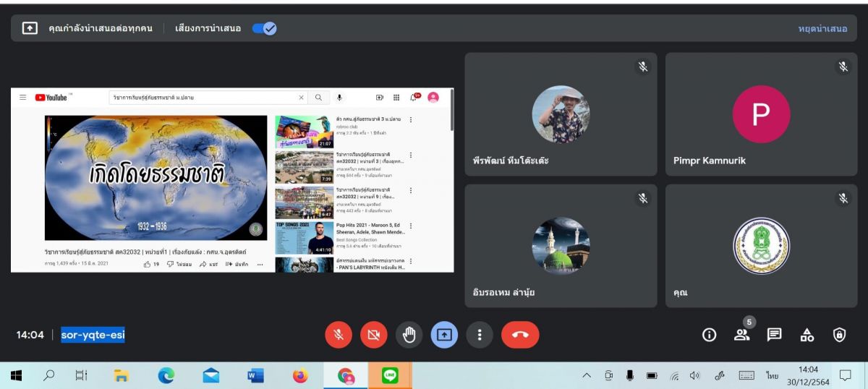Open the activities panel icon
The height and width of the screenshot is (389, 868).
807,335
